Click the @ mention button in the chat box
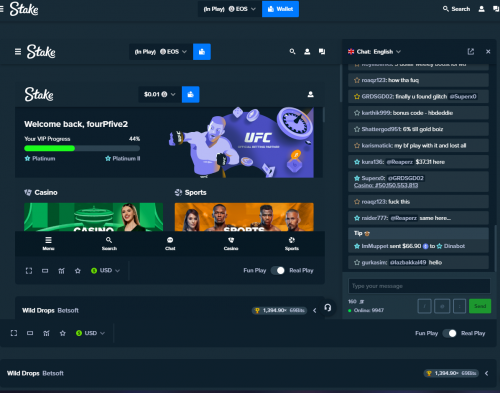500x393 pixels. 442,306
